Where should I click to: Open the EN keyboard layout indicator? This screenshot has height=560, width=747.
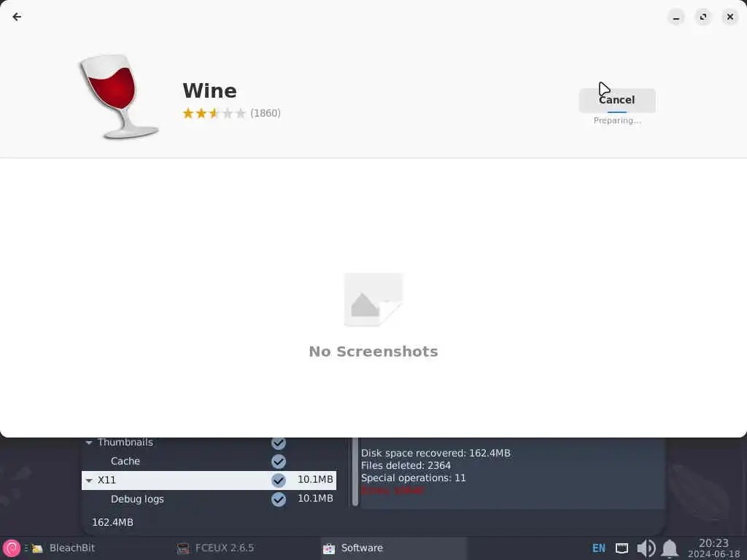[x=599, y=548]
